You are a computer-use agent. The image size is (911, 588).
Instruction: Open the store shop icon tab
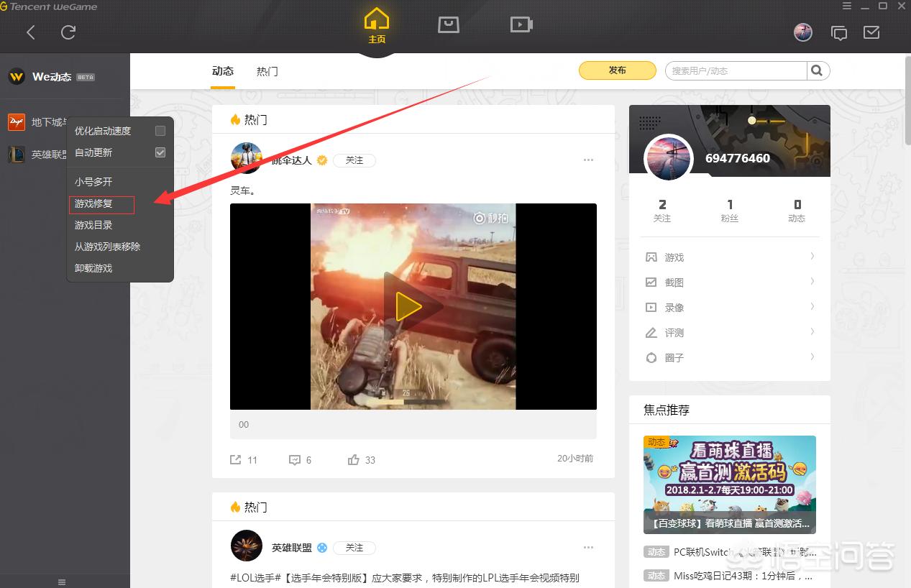tap(449, 24)
